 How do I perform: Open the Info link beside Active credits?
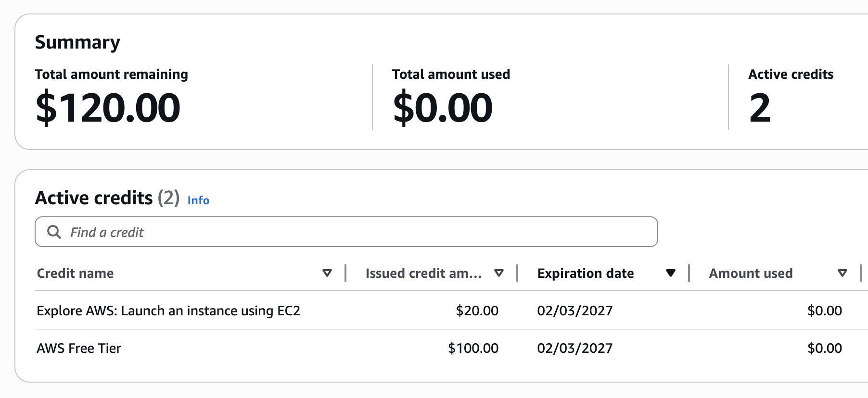click(198, 200)
